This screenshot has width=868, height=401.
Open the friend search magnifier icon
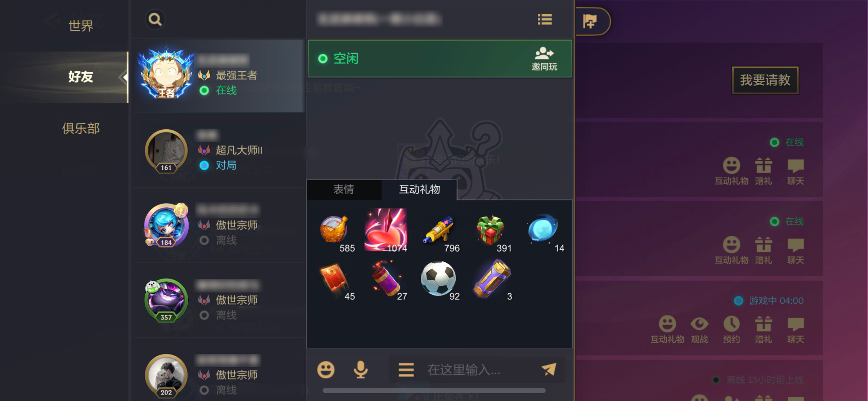click(x=155, y=19)
